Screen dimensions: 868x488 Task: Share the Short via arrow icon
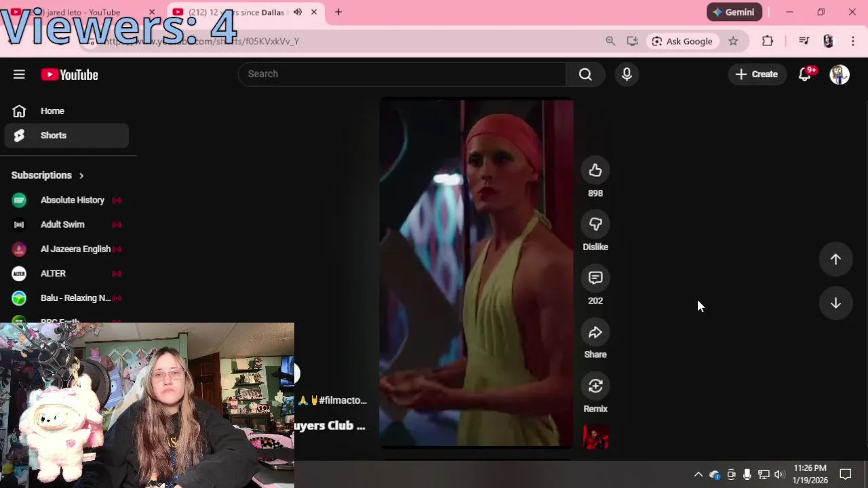point(595,332)
